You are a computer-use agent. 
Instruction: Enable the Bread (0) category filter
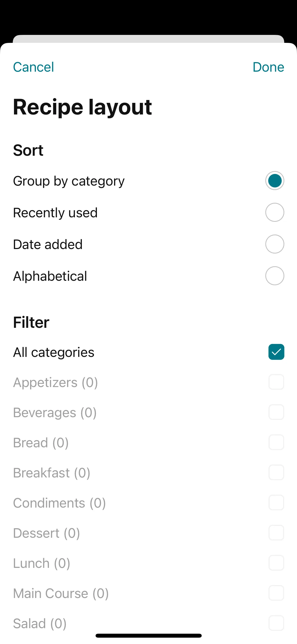276,442
